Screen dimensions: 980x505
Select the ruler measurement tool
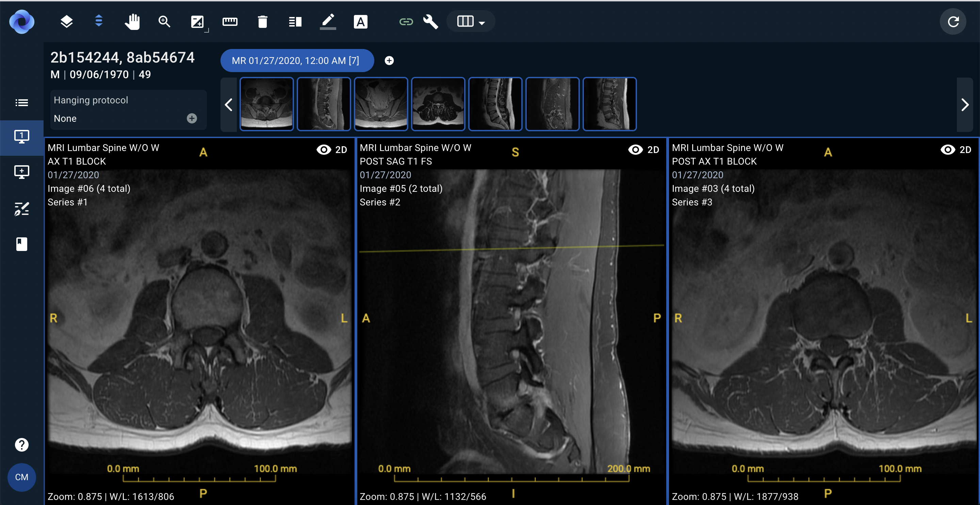[x=230, y=22]
